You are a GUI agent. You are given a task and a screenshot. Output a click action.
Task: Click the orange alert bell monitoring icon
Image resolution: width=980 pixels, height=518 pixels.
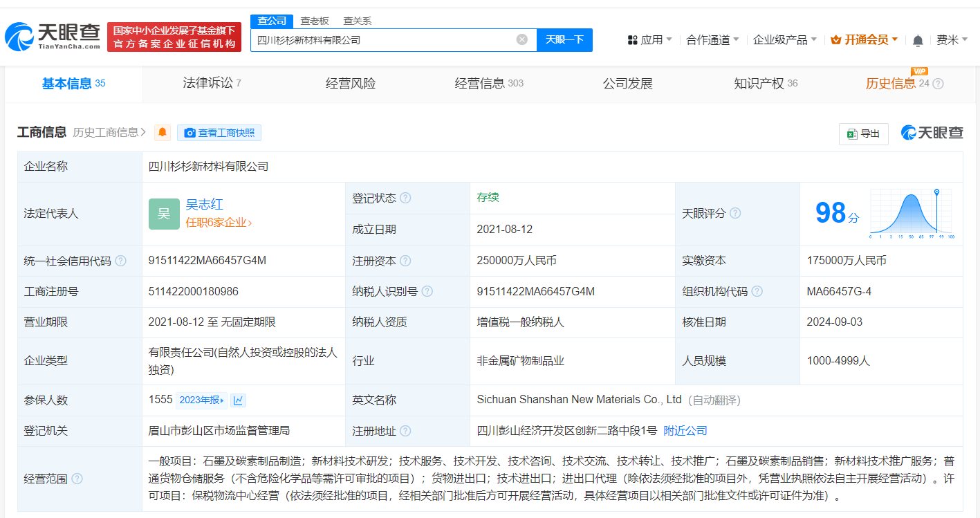coord(163,133)
